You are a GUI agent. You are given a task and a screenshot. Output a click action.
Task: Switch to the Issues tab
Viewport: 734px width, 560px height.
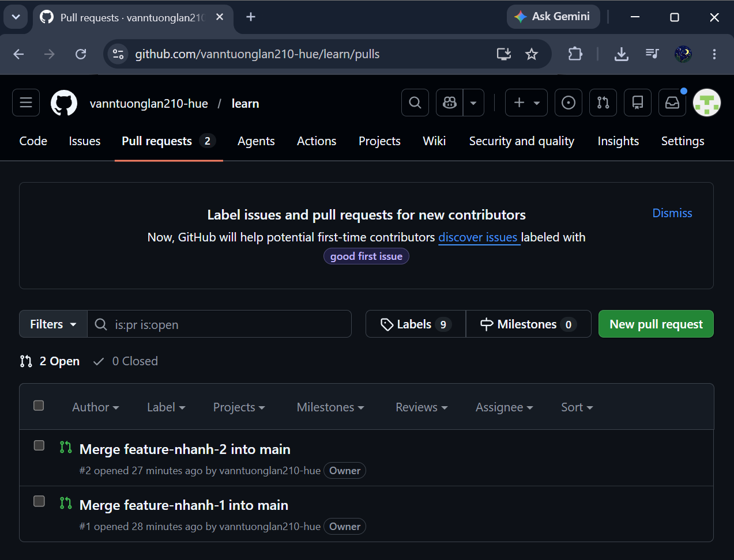click(85, 141)
